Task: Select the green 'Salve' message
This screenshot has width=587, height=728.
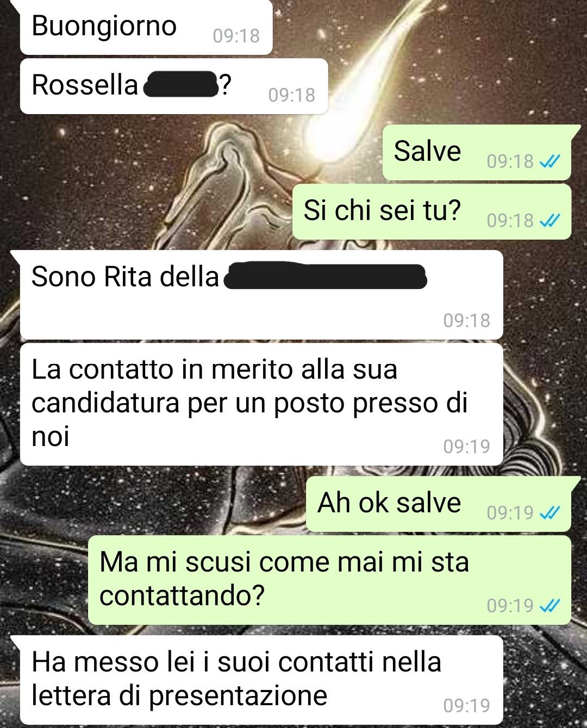Action: 477,153
